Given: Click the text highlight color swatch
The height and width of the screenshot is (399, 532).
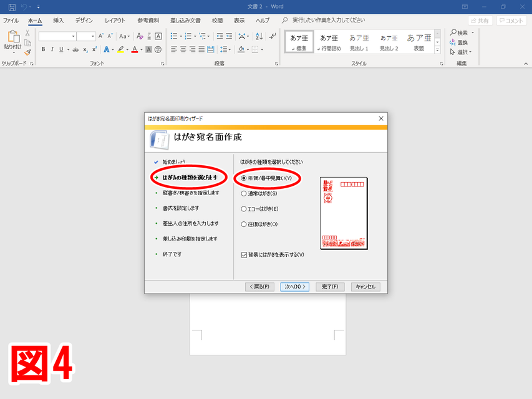Looking at the screenshot, I should (120, 49).
